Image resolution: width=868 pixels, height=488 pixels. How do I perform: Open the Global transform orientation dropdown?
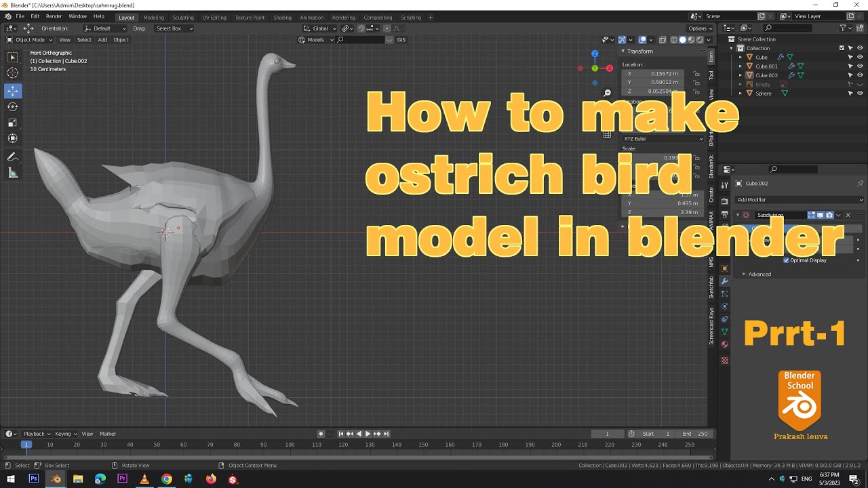tap(319, 28)
